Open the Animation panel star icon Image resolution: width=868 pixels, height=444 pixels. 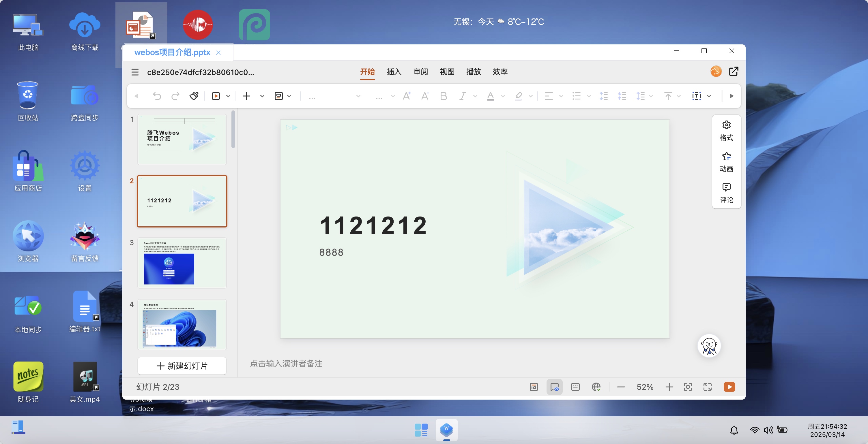[x=726, y=156]
